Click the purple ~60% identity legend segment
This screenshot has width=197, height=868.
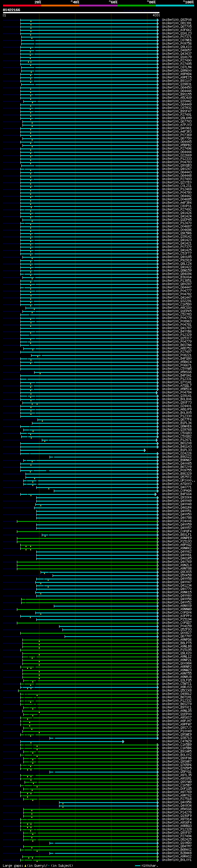pyautogui.click(x=99, y=6)
